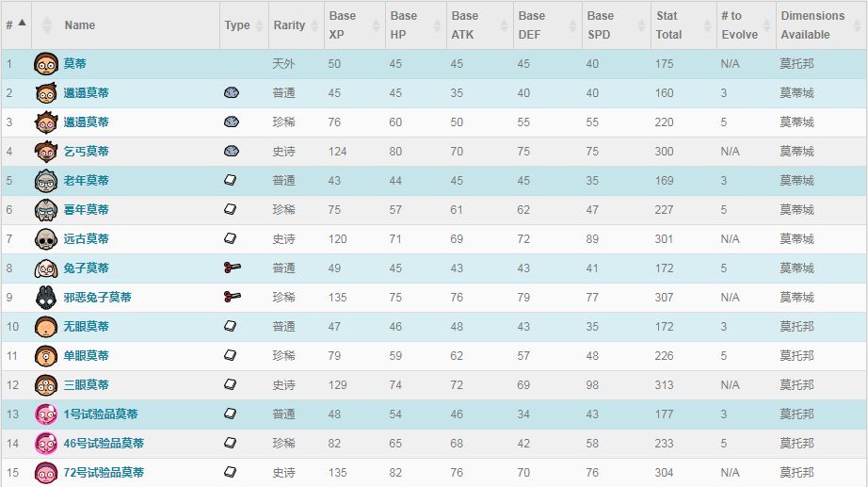Open the 72号试验品莫蒂 name link
Viewport: 868px width, 487px height.
(x=104, y=472)
